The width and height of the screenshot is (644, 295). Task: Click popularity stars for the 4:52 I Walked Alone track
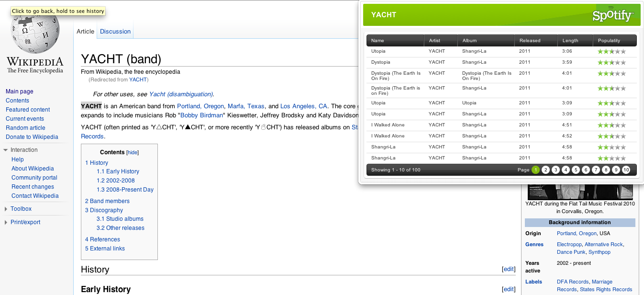pyautogui.click(x=611, y=136)
